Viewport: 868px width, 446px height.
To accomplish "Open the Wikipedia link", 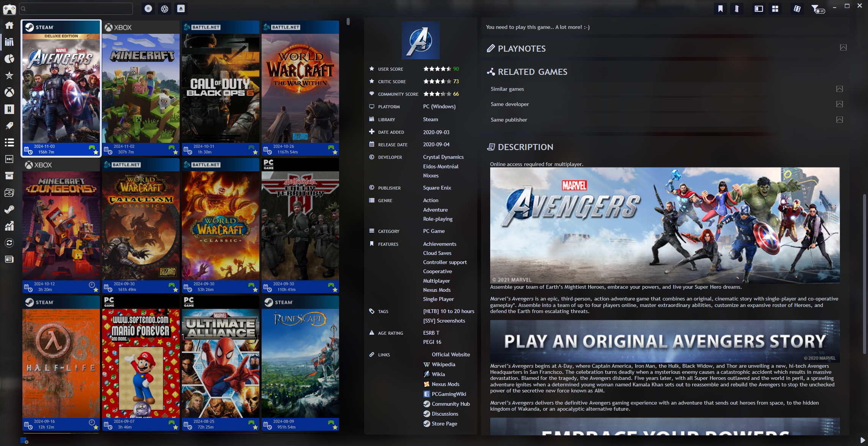I will pos(443,364).
